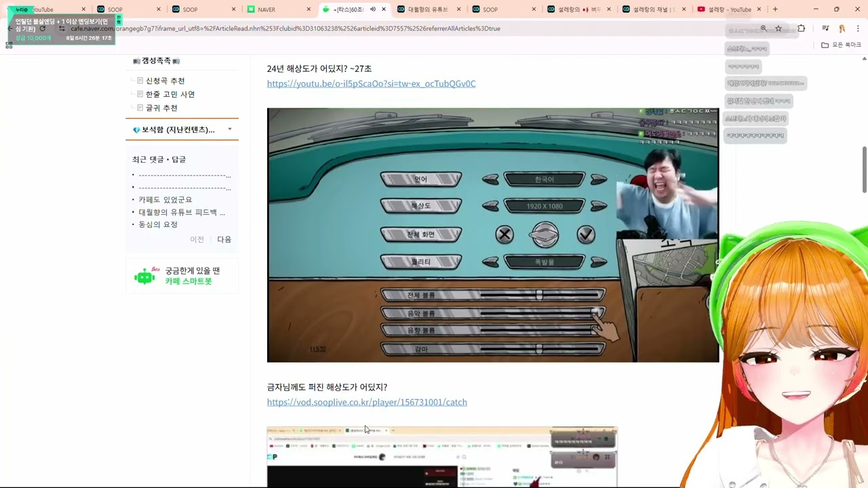Bookmark this page with the star icon

pyautogui.click(x=778, y=28)
